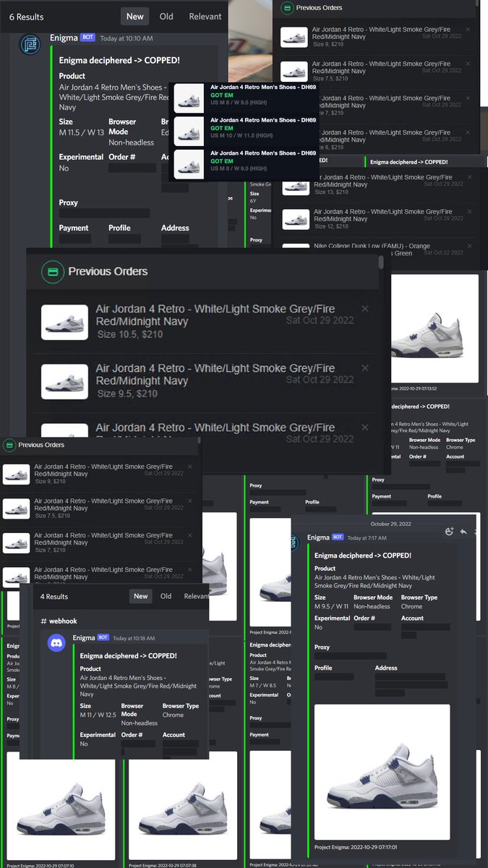Image resolution: width=488 pixels, height=868 pixels.
Task: Click the BOT badge on the 10:18 AM message
Action: click(x=103, y=638)
